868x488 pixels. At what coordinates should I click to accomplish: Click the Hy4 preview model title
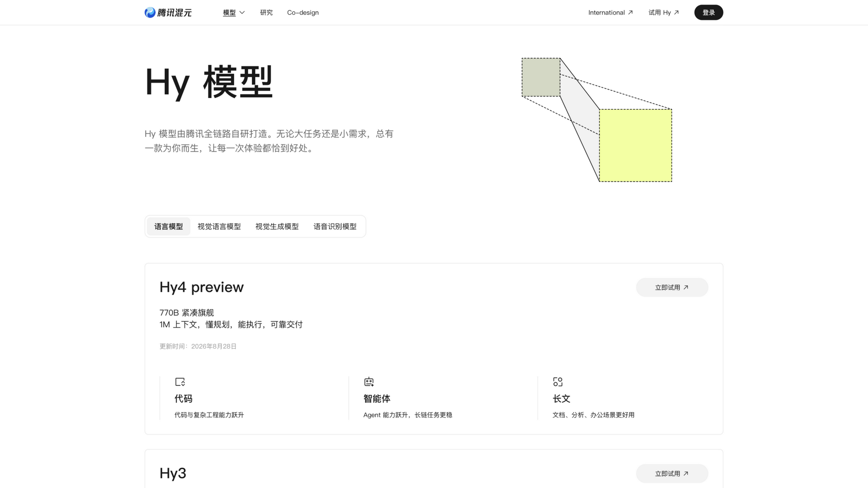tap(202, 287)
